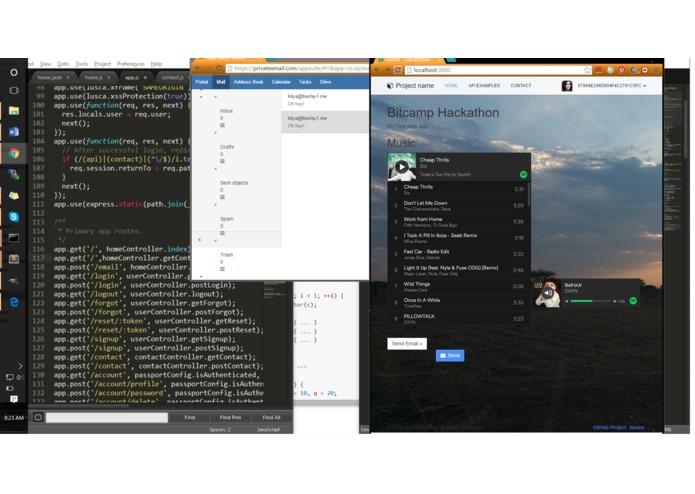Image resolution: width=695 pixels, height=494 pixels.
Task: Reload the privateemail browser page
Action: point(219,68)
